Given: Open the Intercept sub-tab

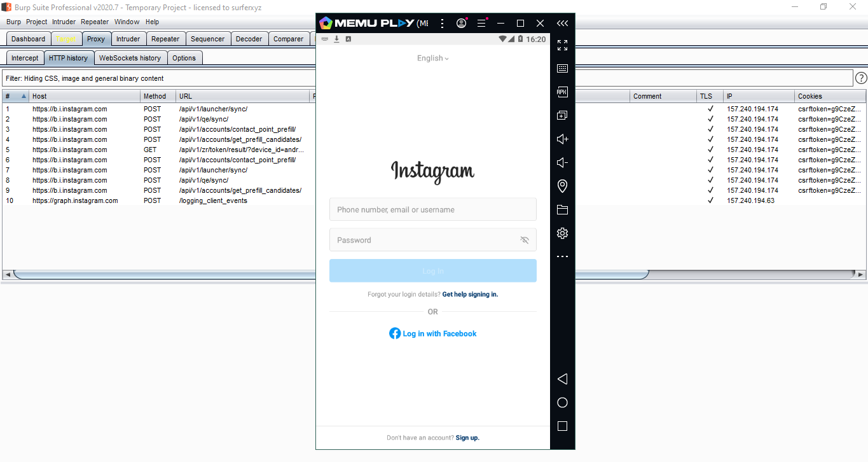Looking at the screenshot, I should 25,58.
